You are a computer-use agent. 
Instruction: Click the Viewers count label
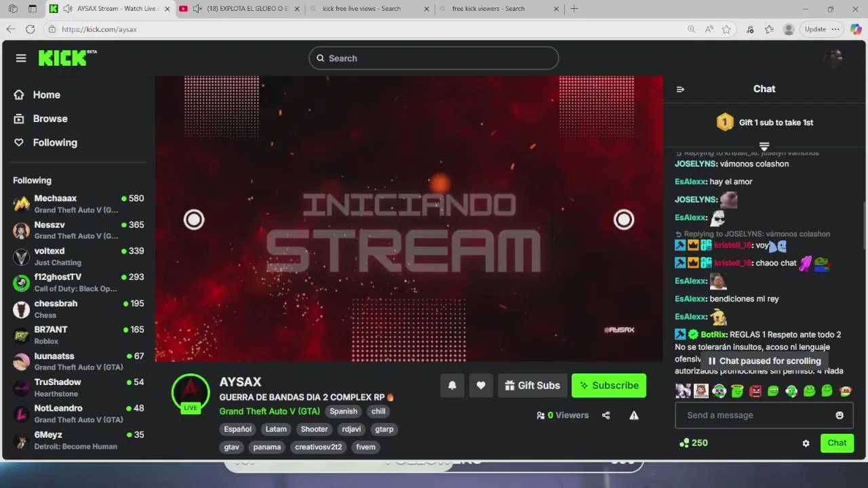[x=562, y=415]
